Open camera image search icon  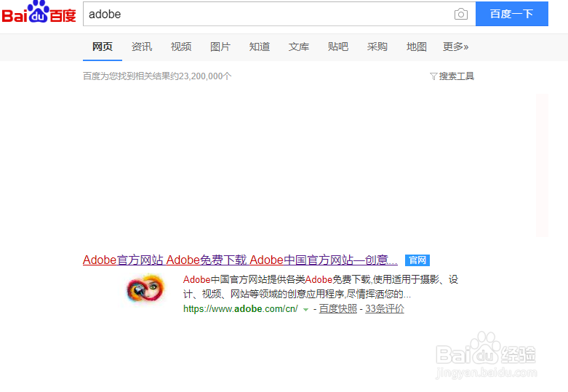tap(461, 14)
